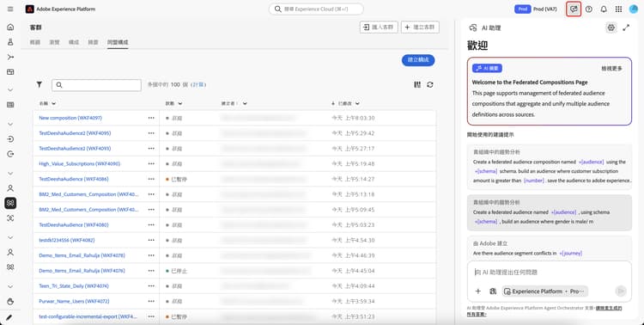
Task: Open TestDeeshaAudience2 (WKF4095) link
Action: (75, 133)
